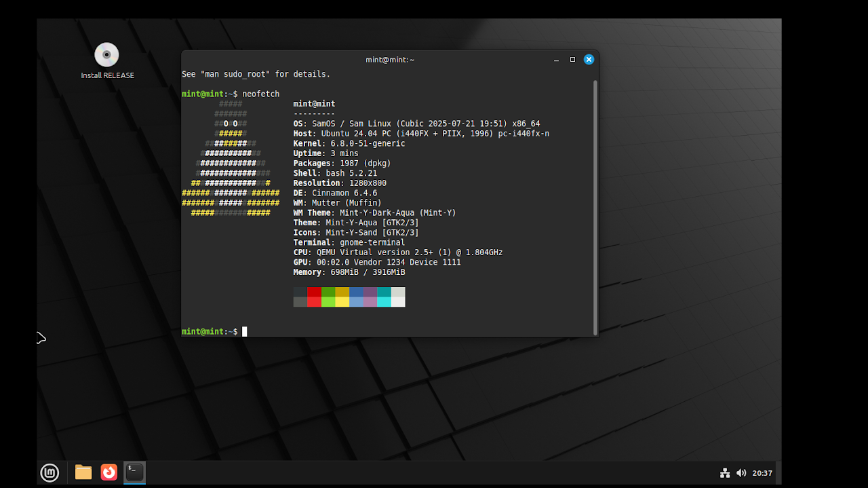Launch the file manager from the panel

pos(83,472)
